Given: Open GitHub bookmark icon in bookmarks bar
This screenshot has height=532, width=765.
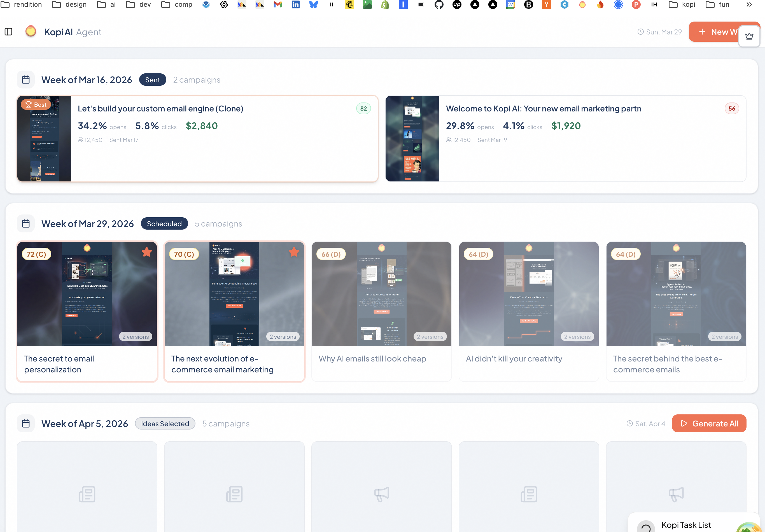Looking at the screenshot, I should [439, 4].
